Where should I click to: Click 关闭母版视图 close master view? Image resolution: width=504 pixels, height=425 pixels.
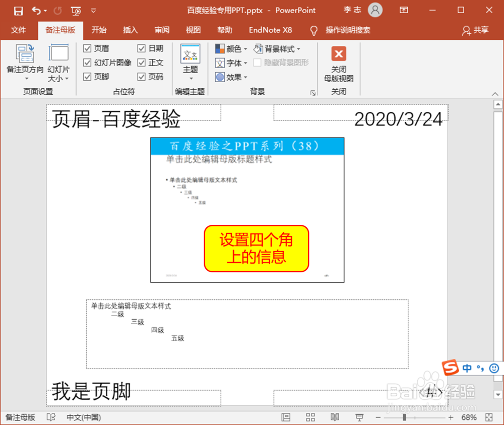pyautogui.click(x=339, y=64)
